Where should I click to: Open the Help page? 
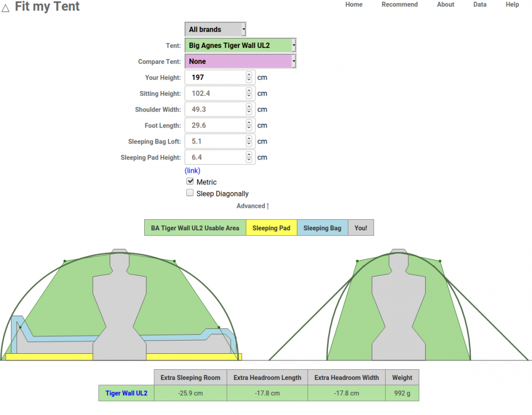tap(512, 5)
